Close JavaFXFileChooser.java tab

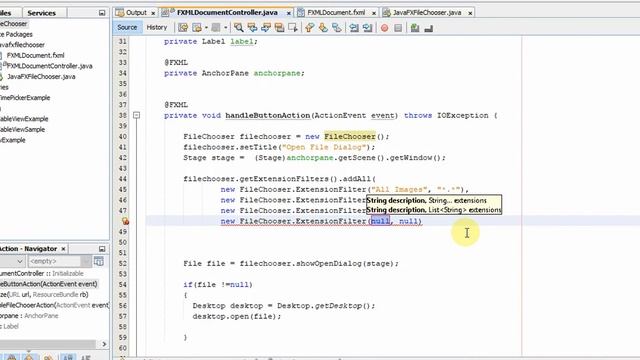click(x=470, y=13)
